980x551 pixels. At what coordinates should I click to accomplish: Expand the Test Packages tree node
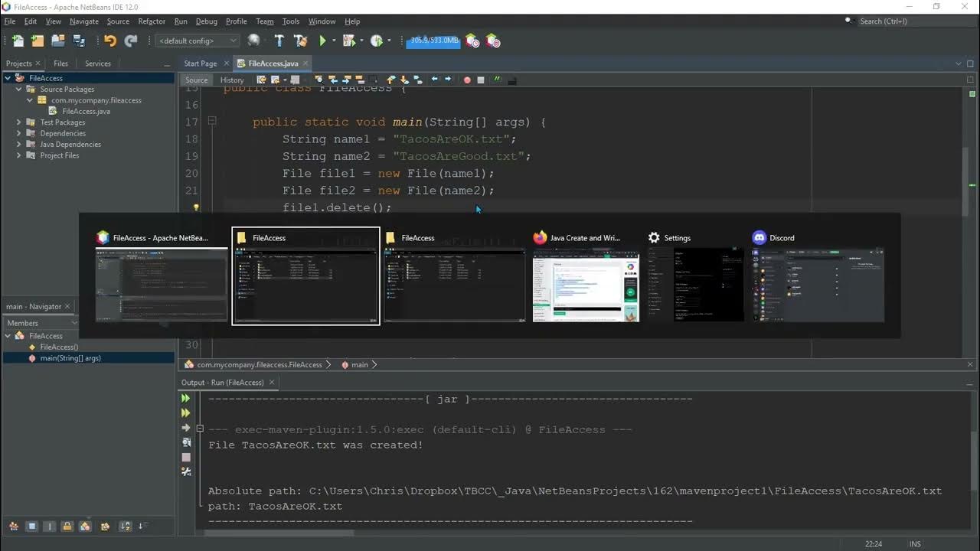pos(19,122)
